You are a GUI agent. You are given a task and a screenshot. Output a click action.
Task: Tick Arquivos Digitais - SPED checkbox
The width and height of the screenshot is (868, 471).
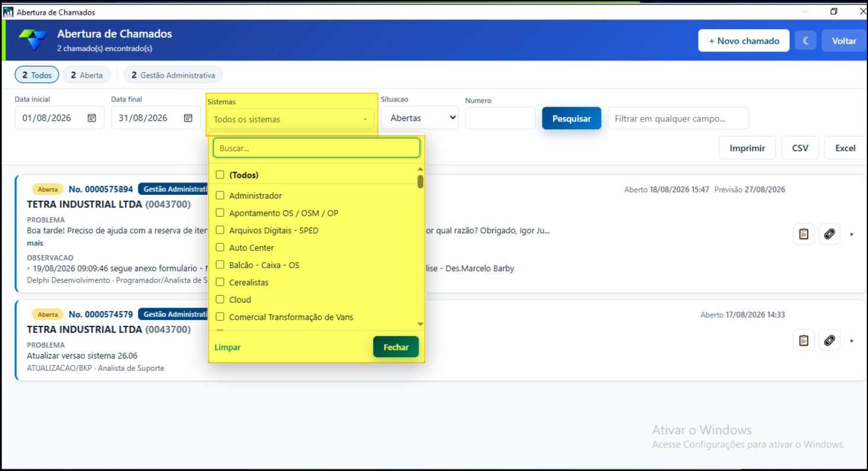point(220,230)
